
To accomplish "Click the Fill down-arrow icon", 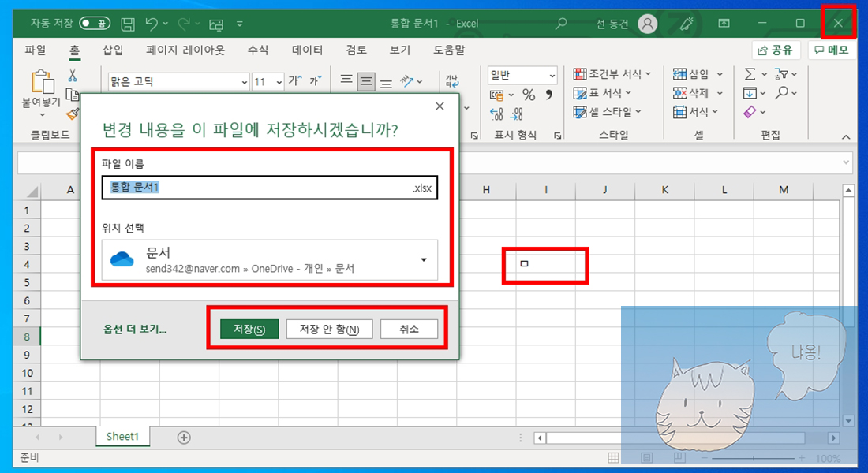I will [x=750, y=93].
